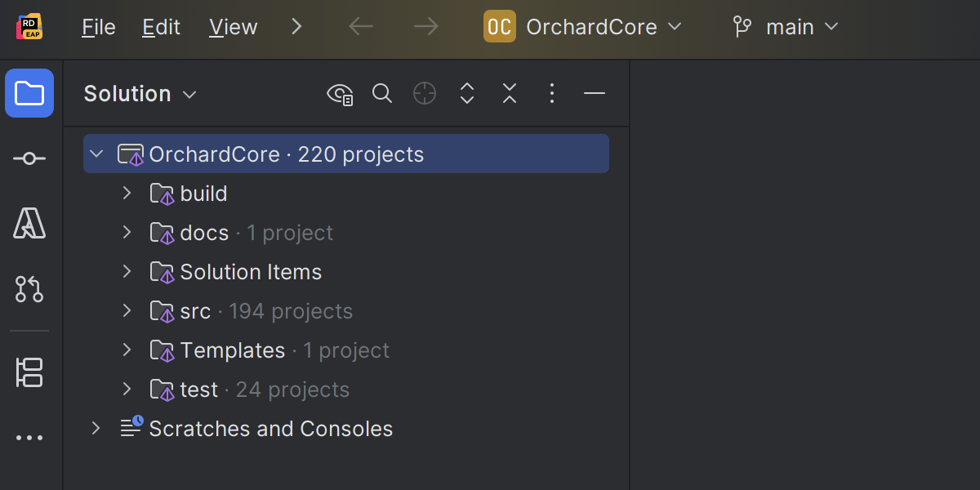This screenshot has width=980, height=490.
Task: Open the Solution view dropdown
Action: coord(140,94)
